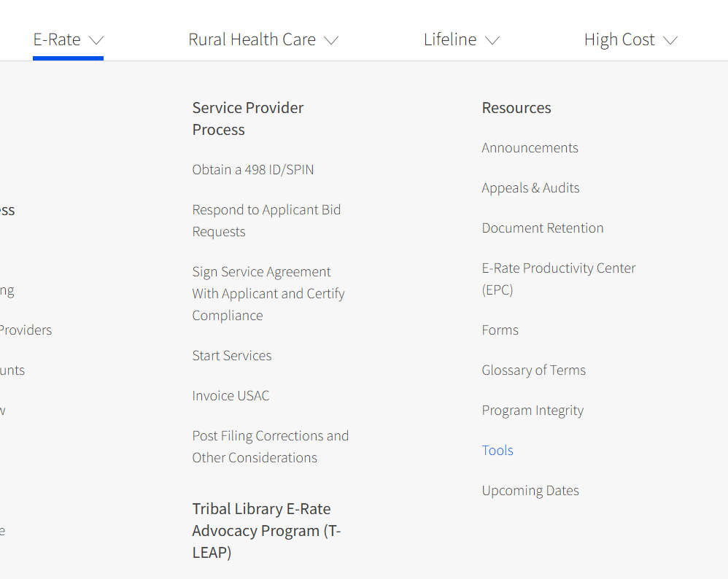Open the High Cost menu label
The image size is (728, 579).
[x=619, y=39]
